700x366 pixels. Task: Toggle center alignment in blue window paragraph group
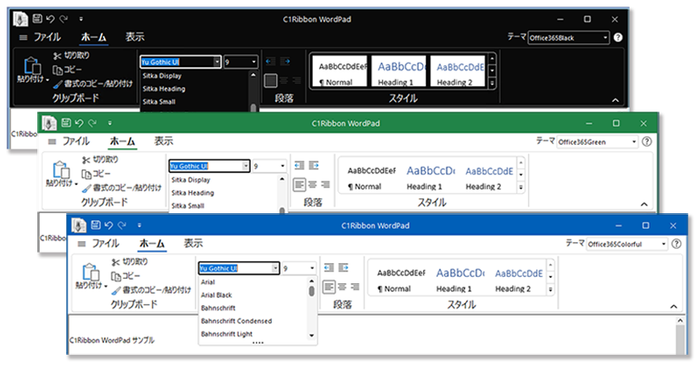click(x=342, y=287)
